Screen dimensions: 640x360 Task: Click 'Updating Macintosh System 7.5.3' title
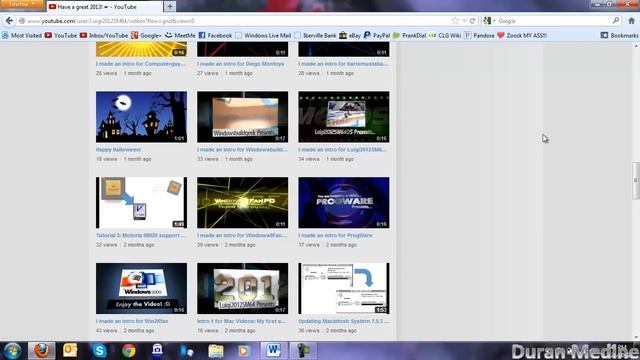(344, 321)
